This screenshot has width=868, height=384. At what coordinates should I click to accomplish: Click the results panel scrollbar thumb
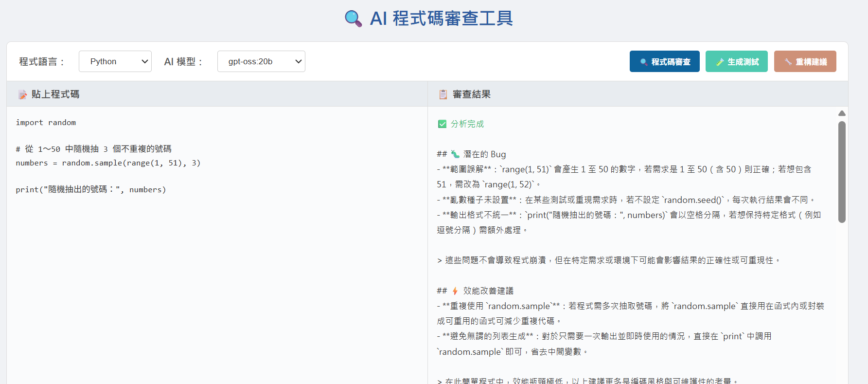click(x=842, y=171)
